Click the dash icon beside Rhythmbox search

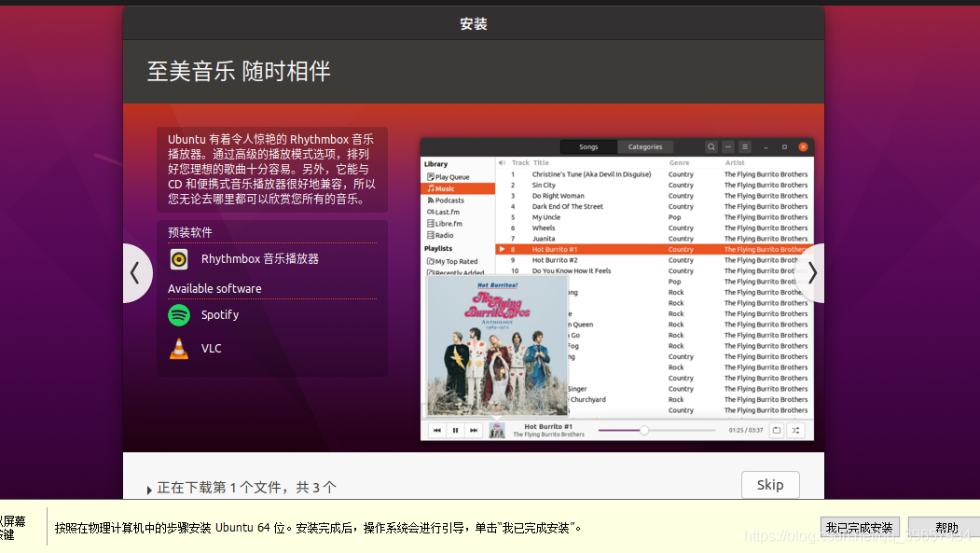[x=728, y=146]
